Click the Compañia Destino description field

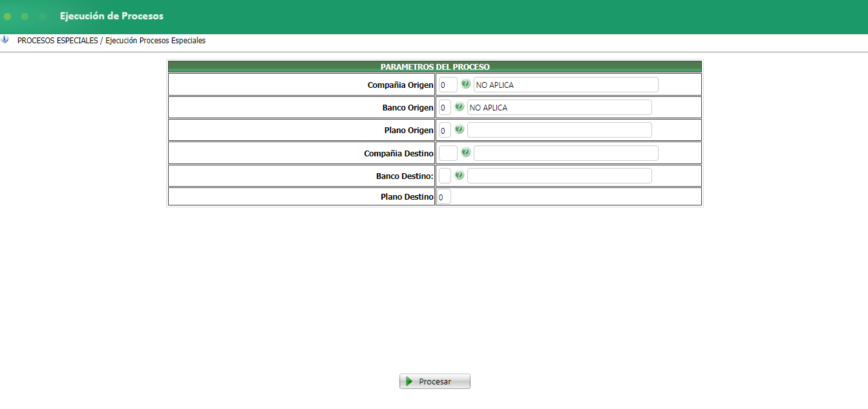(566, 153)
